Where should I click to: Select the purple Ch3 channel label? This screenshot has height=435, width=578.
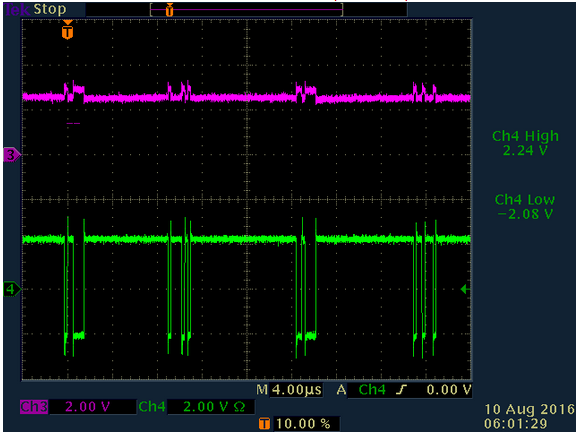(x=34, y=407)
